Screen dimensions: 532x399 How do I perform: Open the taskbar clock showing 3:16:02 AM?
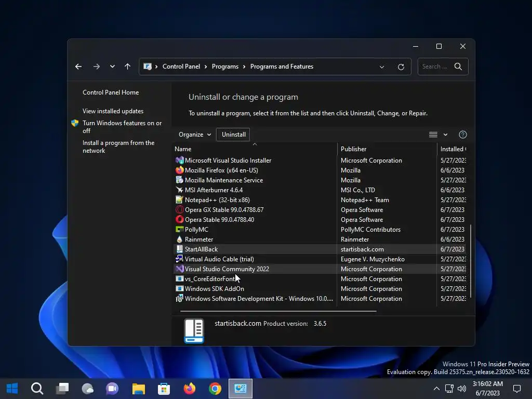[x=487, y=389]
